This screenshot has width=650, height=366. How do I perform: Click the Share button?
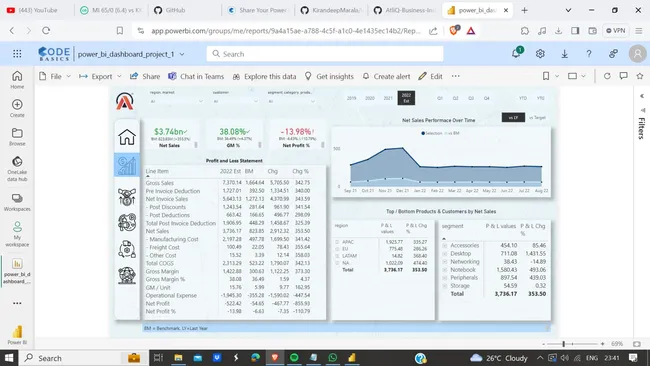click(x=145, y=76)
